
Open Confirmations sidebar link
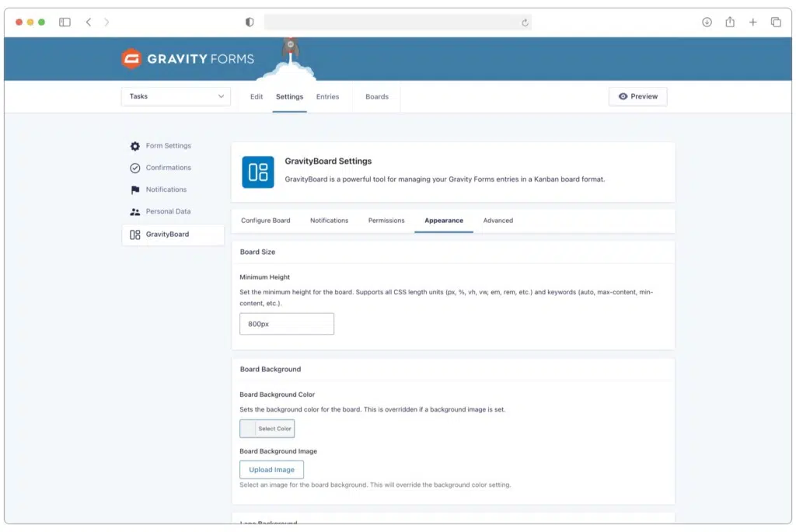[169, 168]
